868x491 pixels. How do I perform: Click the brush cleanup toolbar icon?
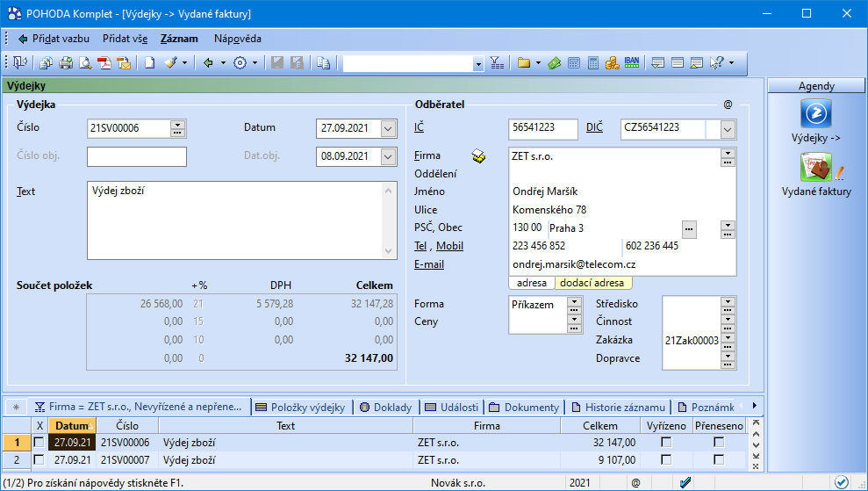[171, 63]
